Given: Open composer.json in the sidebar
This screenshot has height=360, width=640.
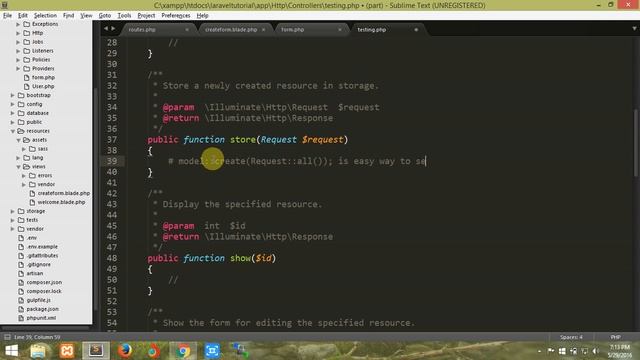Looking at the screenshot, I should (x=44, y=282).
